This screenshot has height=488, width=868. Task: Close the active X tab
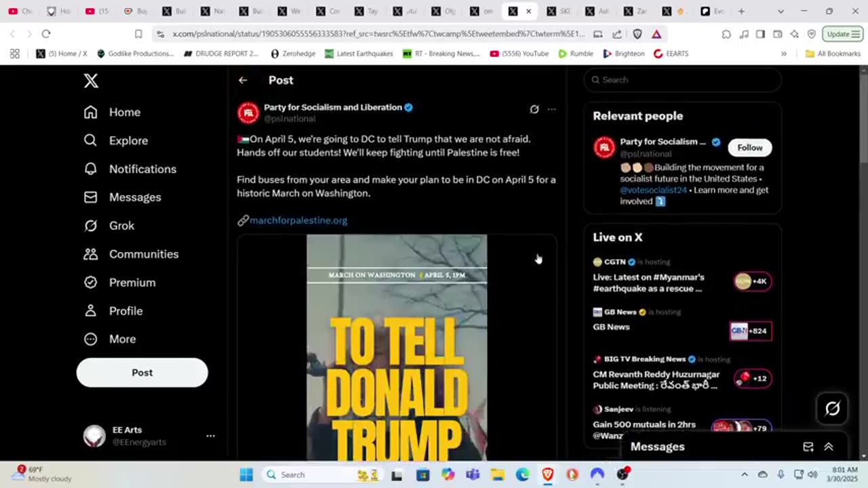click(528, 12)
